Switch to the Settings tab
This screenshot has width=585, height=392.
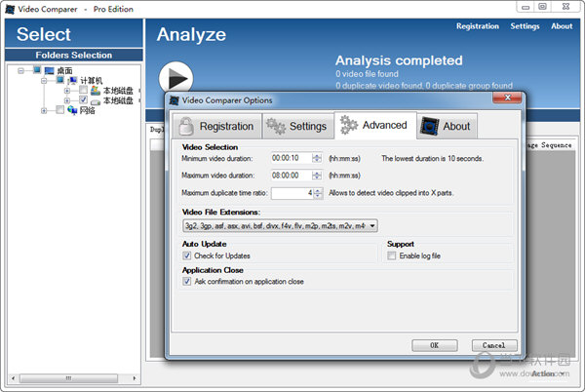298,127
